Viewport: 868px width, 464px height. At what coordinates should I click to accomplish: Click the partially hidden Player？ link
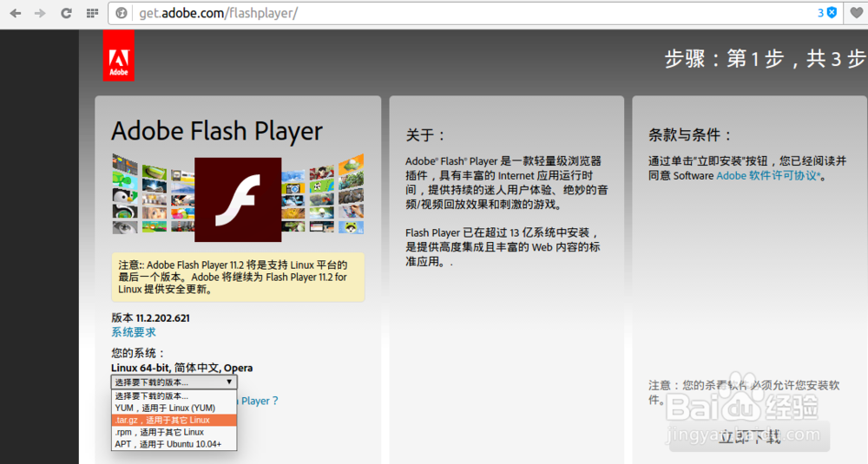click(x=258, y=401)
